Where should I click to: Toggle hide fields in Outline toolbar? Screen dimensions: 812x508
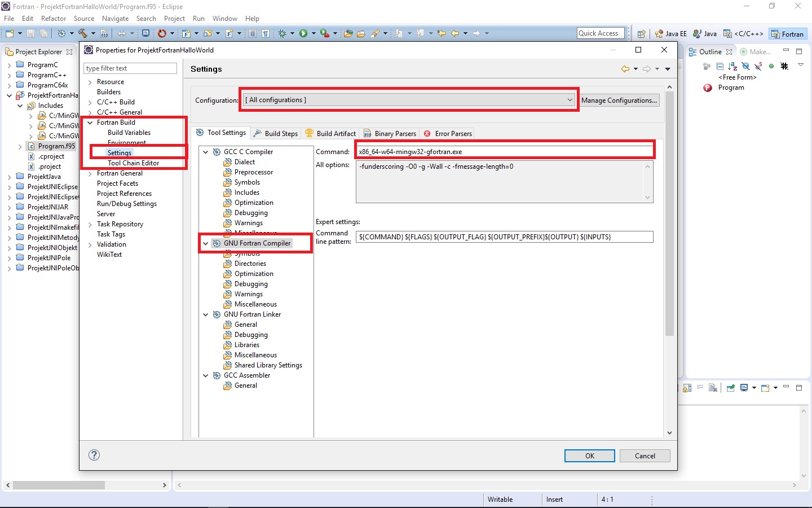[x=745, y=67]
